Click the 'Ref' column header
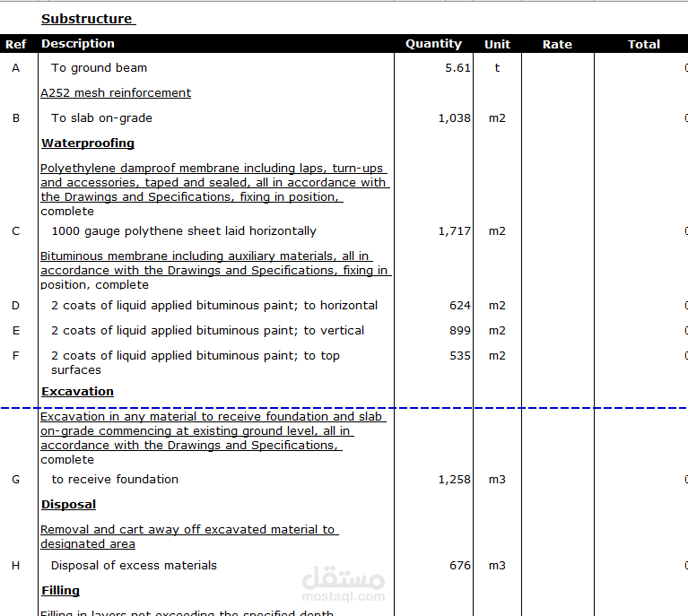This screenshot has height=616, width=688. (x=16, y=44)
